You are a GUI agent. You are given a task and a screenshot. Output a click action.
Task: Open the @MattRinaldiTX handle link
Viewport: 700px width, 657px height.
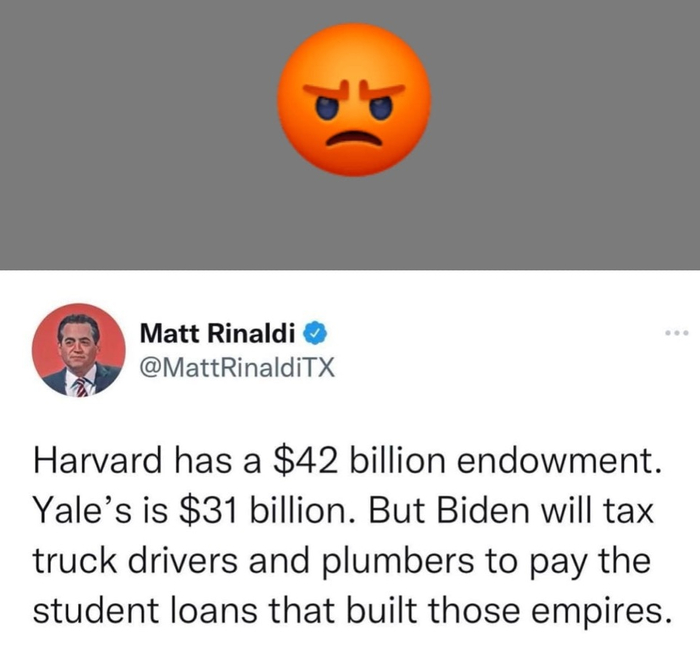237,367
